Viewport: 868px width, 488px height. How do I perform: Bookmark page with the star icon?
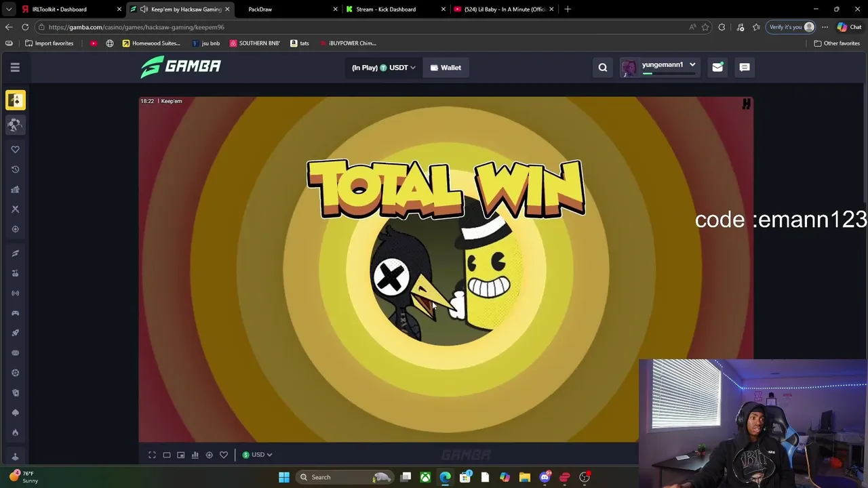point(705,27)
